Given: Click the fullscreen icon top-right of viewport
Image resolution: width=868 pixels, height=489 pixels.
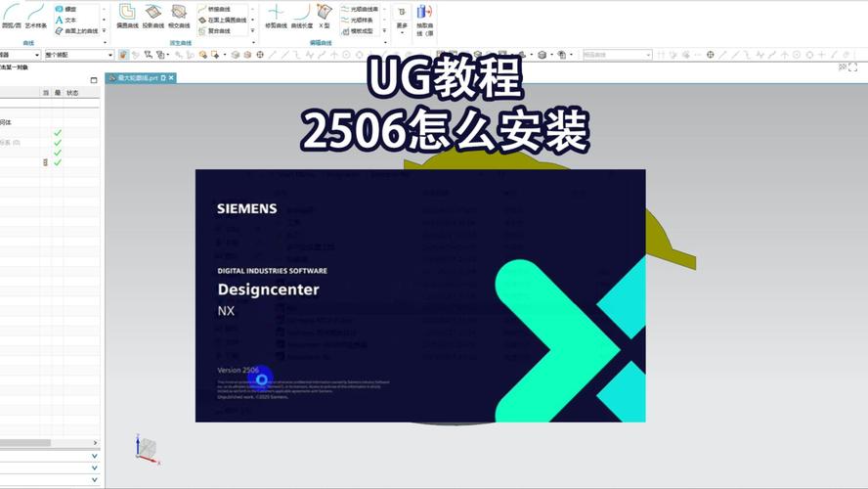Looking at the screenshot, I should pos(852,67).
